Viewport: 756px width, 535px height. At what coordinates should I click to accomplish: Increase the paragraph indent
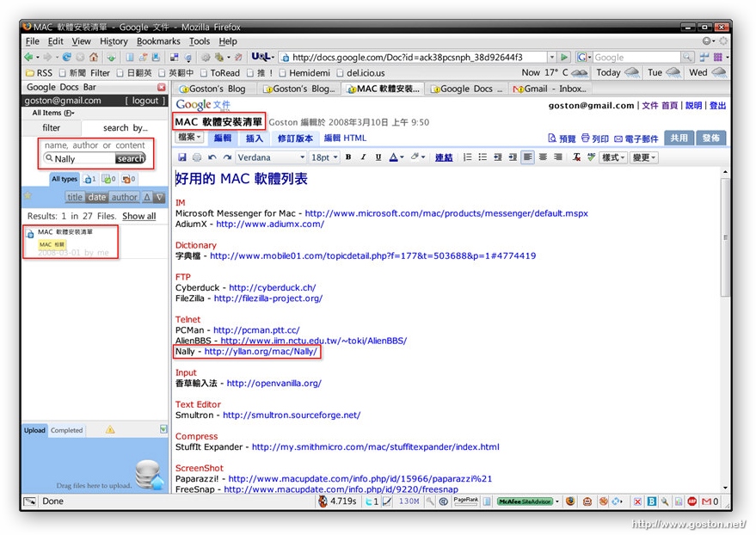coord(513,157)
